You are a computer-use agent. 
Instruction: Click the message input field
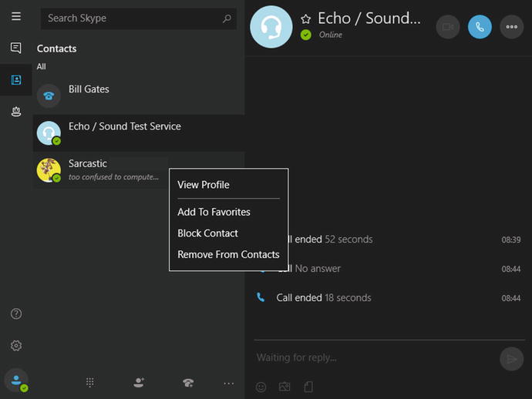375,357
